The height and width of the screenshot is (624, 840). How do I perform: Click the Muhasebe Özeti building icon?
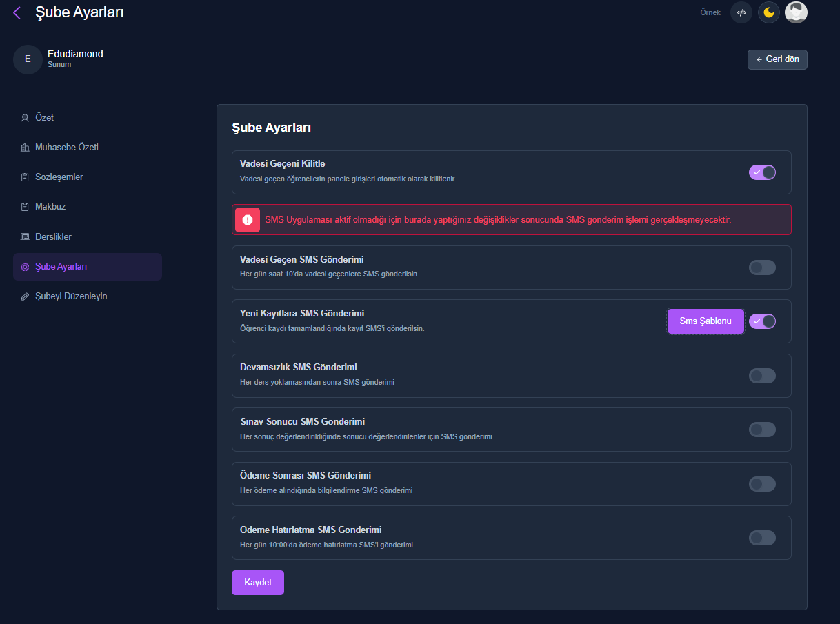25,148
